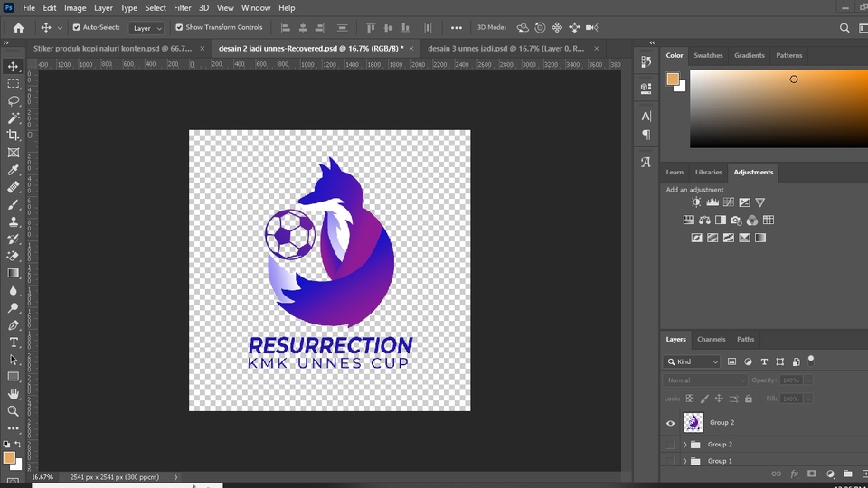
Task: Uncheck the Auto-Select checkbox
Action: click(x=76, y=28)
